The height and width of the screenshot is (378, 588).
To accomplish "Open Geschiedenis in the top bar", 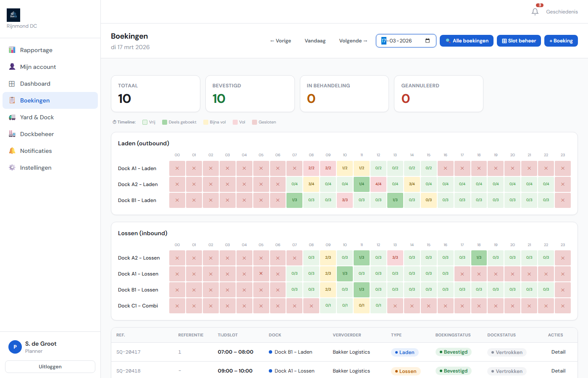I will tap(562, 11).
